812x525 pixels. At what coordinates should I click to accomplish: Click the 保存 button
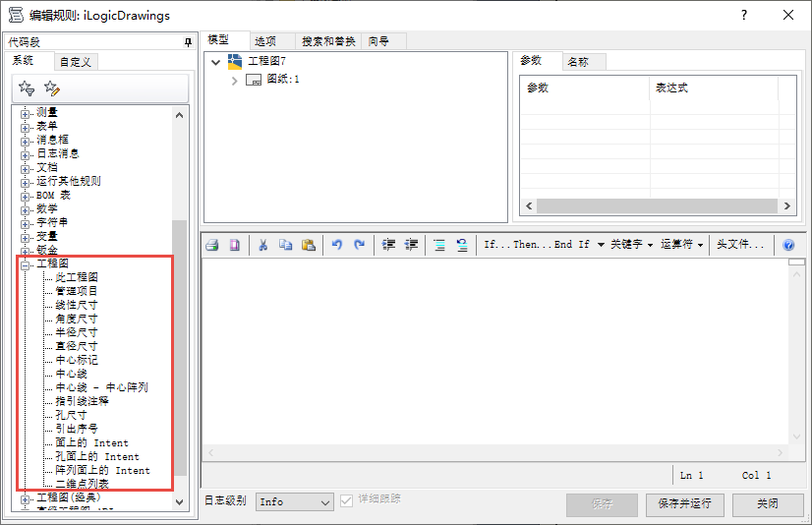[602, 504]
